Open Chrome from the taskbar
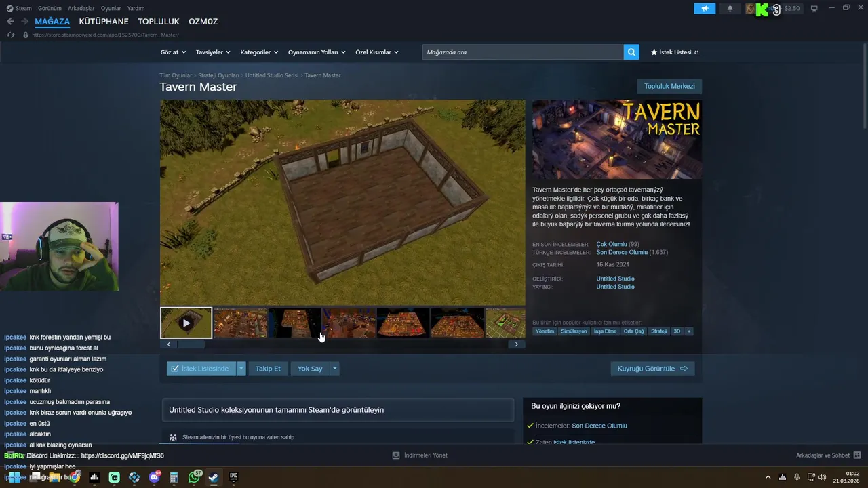The height and width of the screenshot is (488, 868). tap(75, 477)
